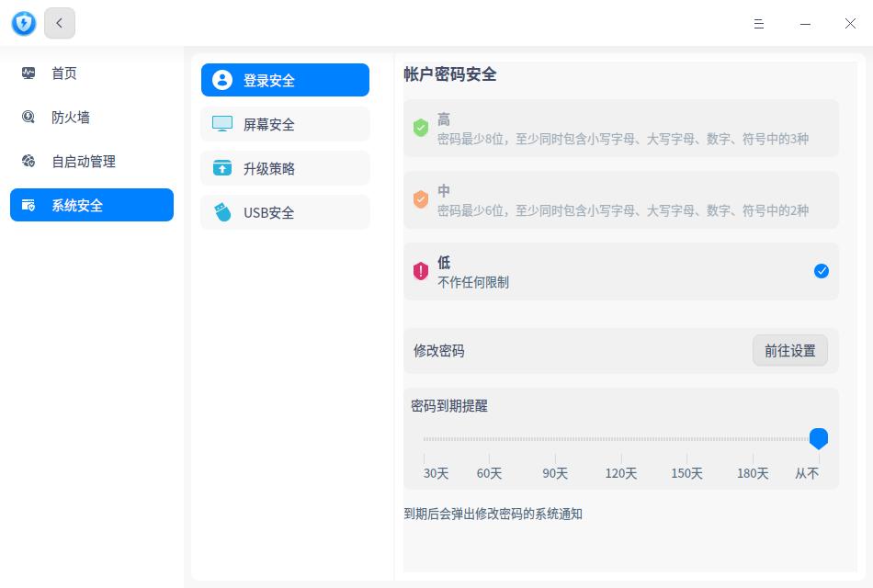Select the 低 no-restriction level

click(x=621, y=271)
